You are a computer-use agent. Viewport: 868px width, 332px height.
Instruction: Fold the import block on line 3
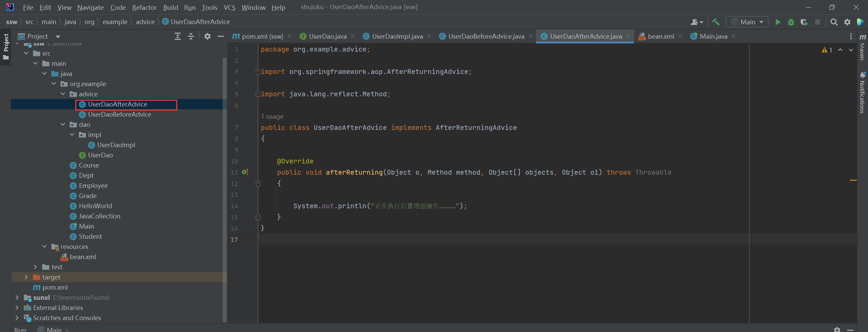258,72
